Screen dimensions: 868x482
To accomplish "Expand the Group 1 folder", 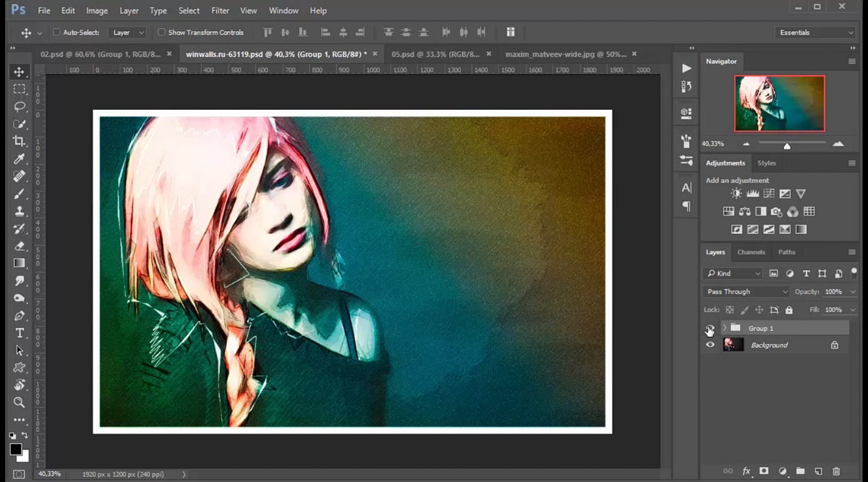I will coord(724,328).
